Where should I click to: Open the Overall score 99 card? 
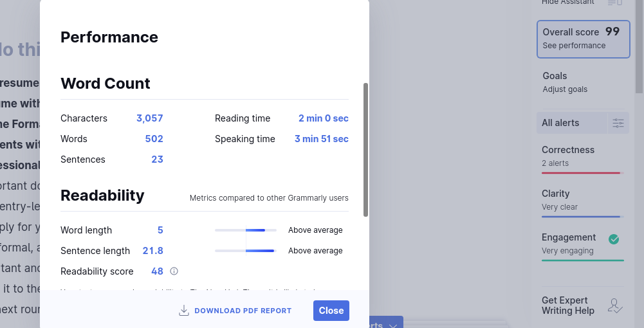coord(583,39)
